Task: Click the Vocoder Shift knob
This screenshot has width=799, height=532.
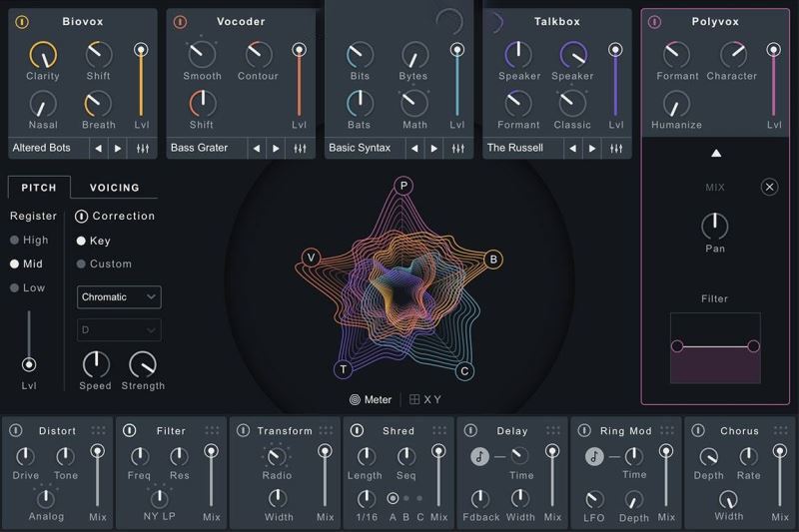Action: click(x=203, y=104)
